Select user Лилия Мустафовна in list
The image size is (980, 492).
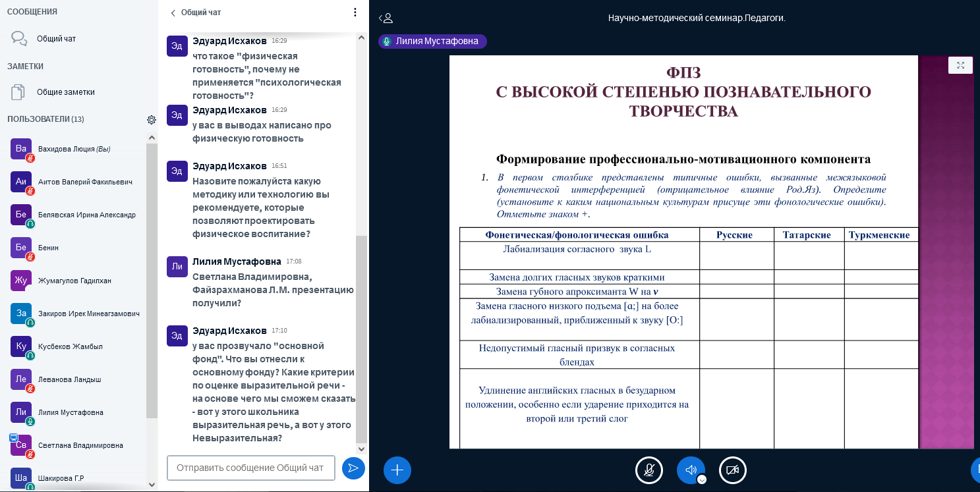click(x=71, y=413)
